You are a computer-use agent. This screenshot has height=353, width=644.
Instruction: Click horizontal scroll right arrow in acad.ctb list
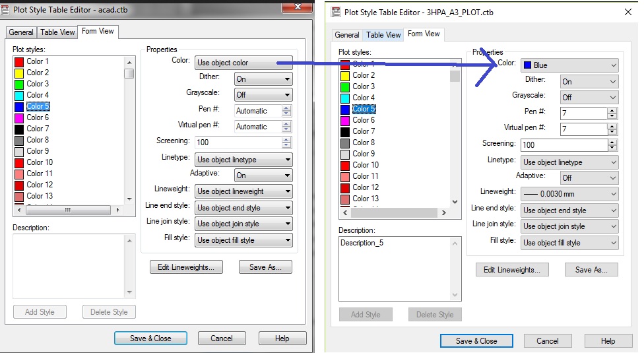(x=118, y=210)
